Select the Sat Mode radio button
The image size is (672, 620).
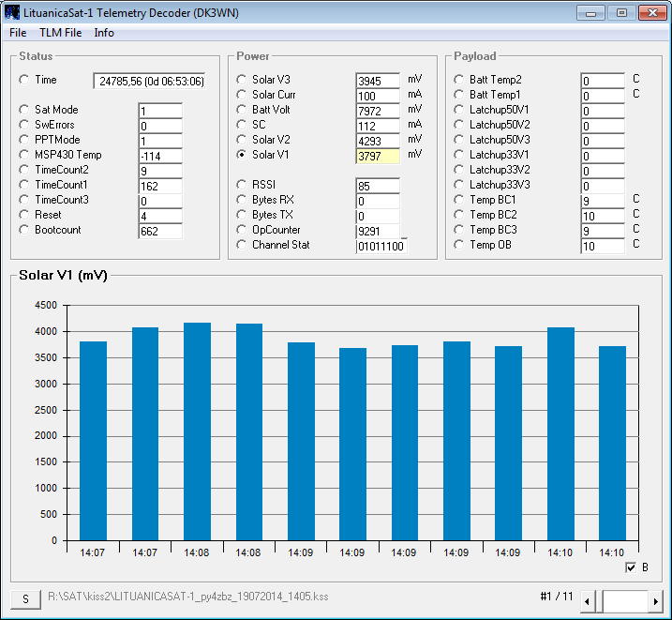(x=24, y=110)
